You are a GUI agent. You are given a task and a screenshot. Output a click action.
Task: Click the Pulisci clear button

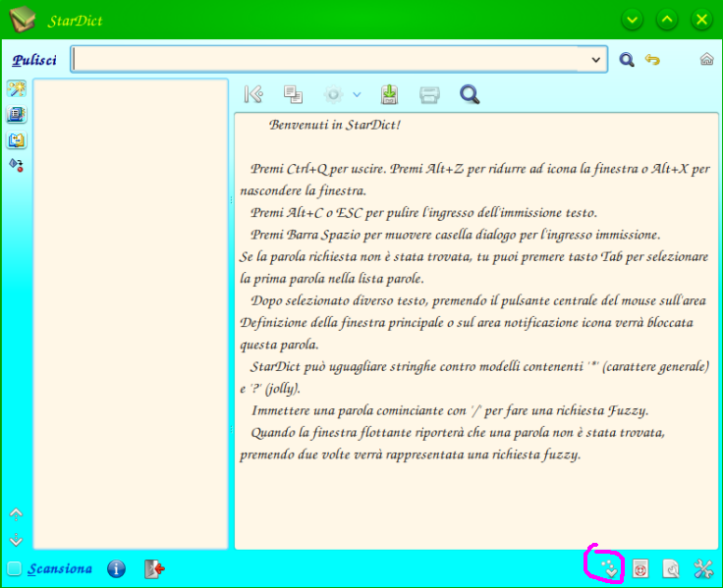34,60
